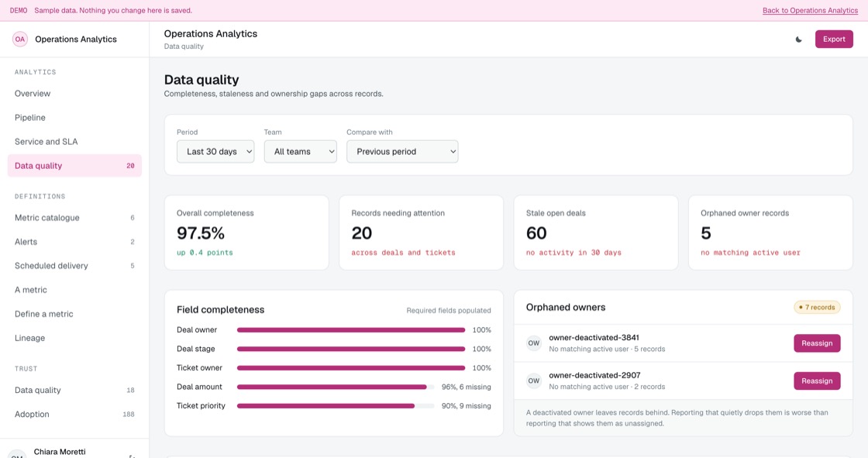Click the Deal stage completeness bar
Image resolution: width=868 pixels, height=458 pixels.
click(x=351, y=349)
